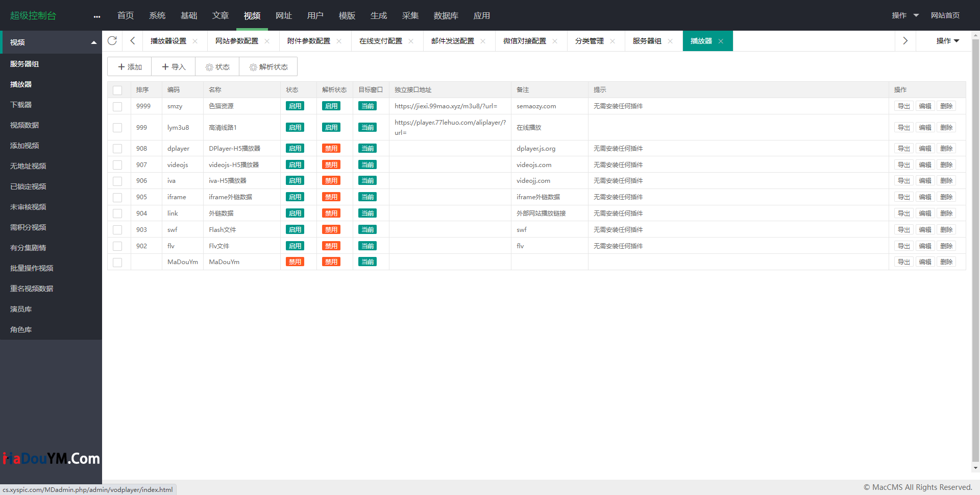This screenshot has height=495, width=980.
Task: Click the jiexi.99mao.xyz interface URL cell
Action: (x=450, y=106)
